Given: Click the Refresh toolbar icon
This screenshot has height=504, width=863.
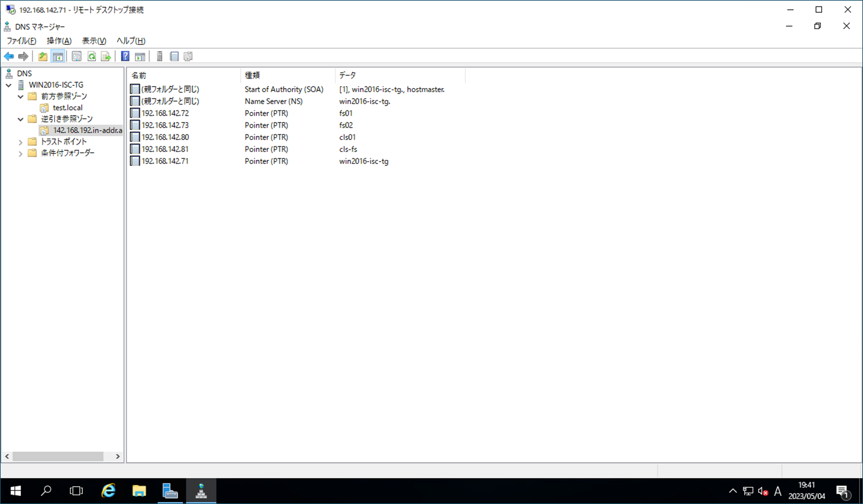Looking at the screenshot, I should click(x=92, y=56).
